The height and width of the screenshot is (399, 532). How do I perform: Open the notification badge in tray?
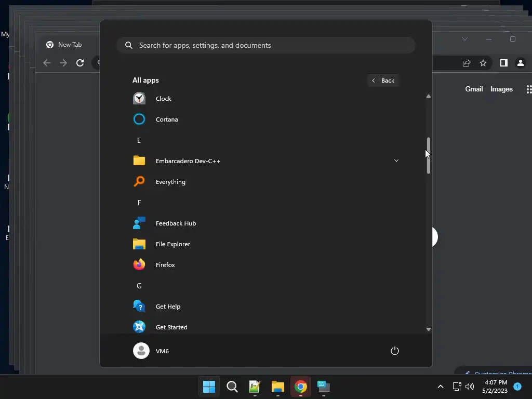[x=517, y=387]
